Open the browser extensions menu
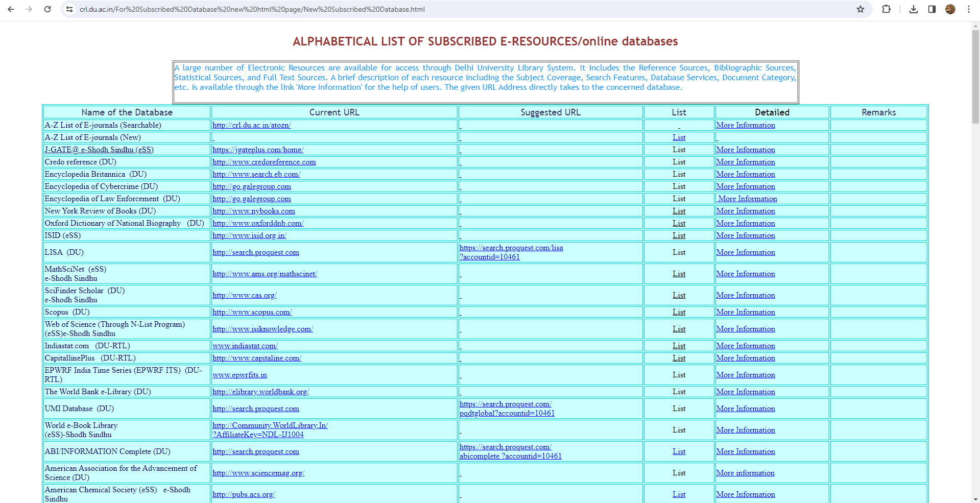Viewport: 980px width, 503px height. click(886, 9)
